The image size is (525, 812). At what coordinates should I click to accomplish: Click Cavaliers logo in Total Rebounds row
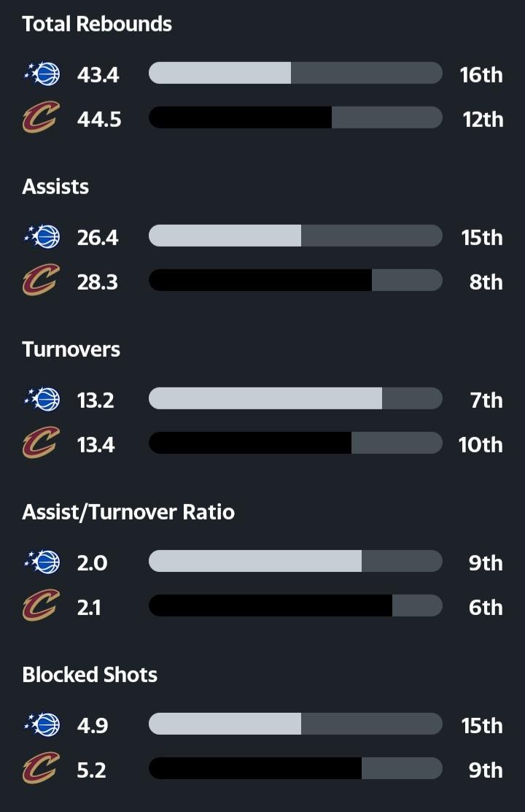pos(40,118)
